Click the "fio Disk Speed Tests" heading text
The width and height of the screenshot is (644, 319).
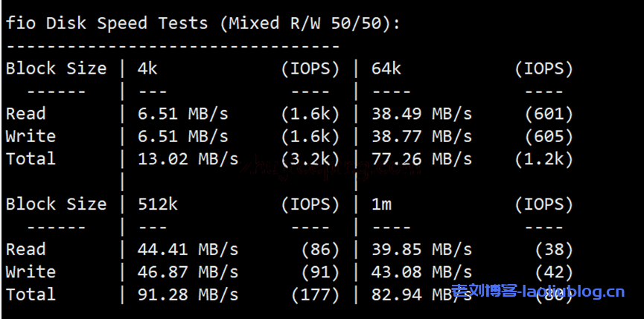pyautogui.click(x=106, y=23)
